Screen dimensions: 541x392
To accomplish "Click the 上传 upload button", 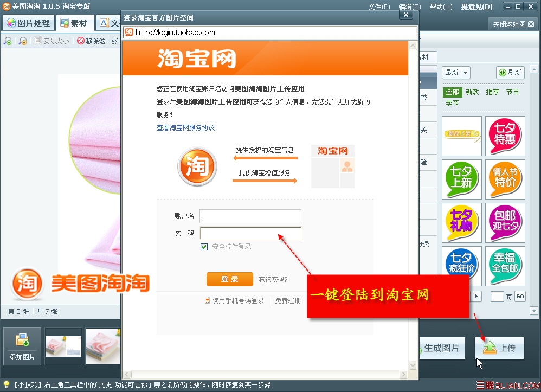I will point(500,348).
